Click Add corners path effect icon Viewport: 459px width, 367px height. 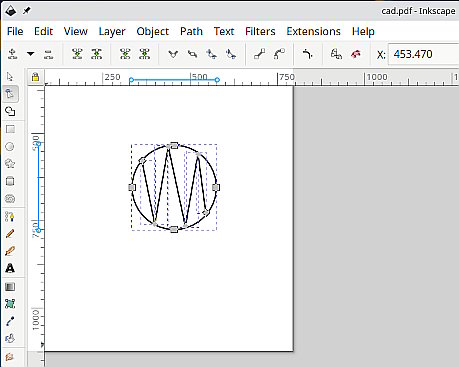[307, 54]
